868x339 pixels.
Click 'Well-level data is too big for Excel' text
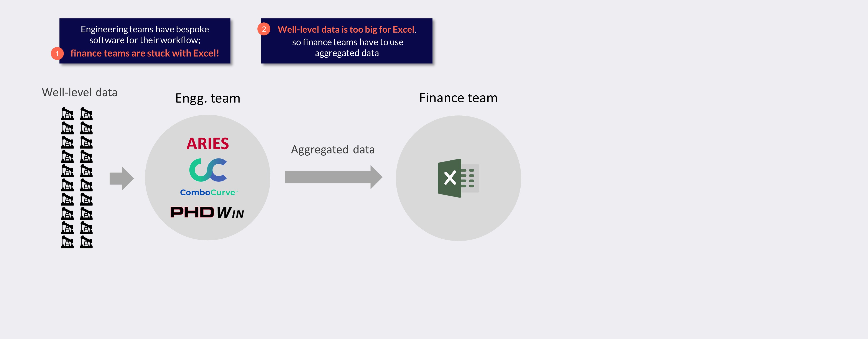tap(346, 29)
